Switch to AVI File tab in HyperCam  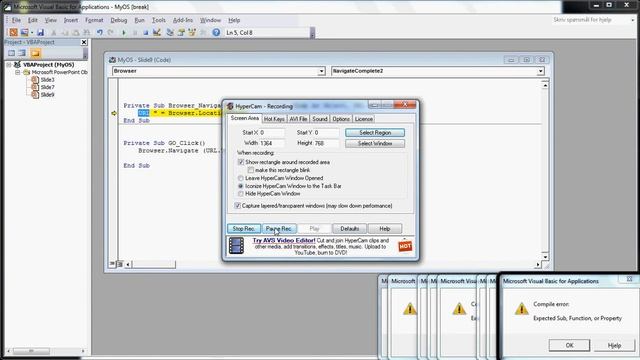click(298, 119)
